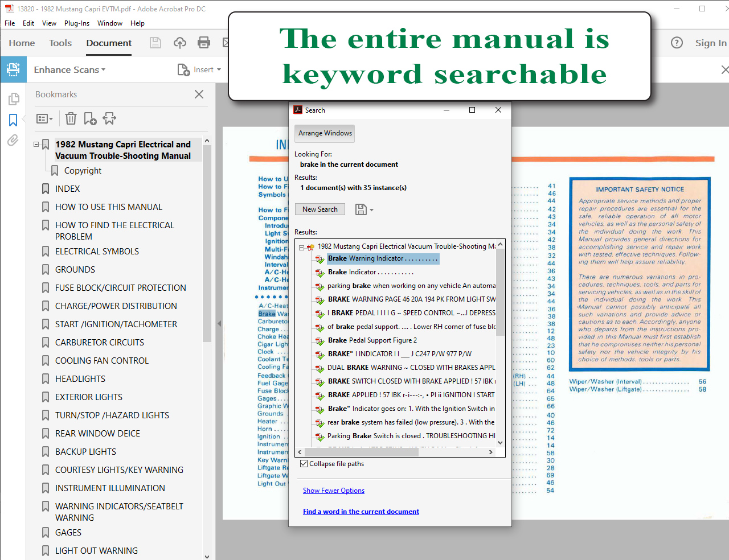729x560 pixels.
Task: Delete selected bookmark with trash icon
Action: (71, 118)
